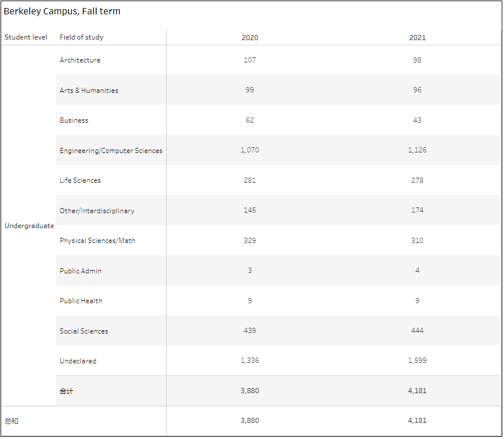Select the Field of study header

coord(81,37)
